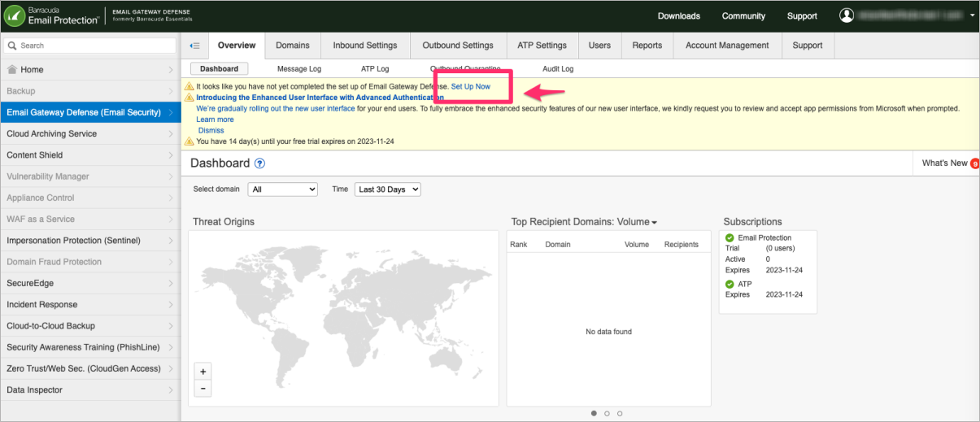Select the Overview tab
Screen dimensions: 980x422
tap(237, 46)
